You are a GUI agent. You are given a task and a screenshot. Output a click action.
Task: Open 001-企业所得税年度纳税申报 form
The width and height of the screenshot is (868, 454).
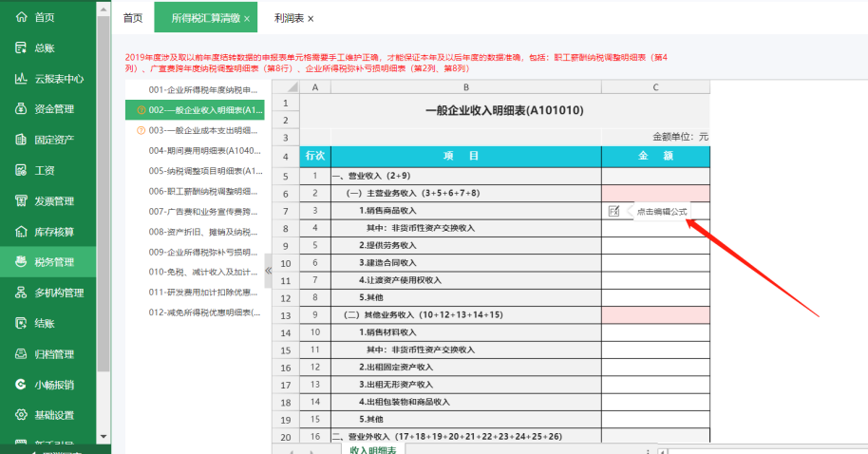(202, 89)
